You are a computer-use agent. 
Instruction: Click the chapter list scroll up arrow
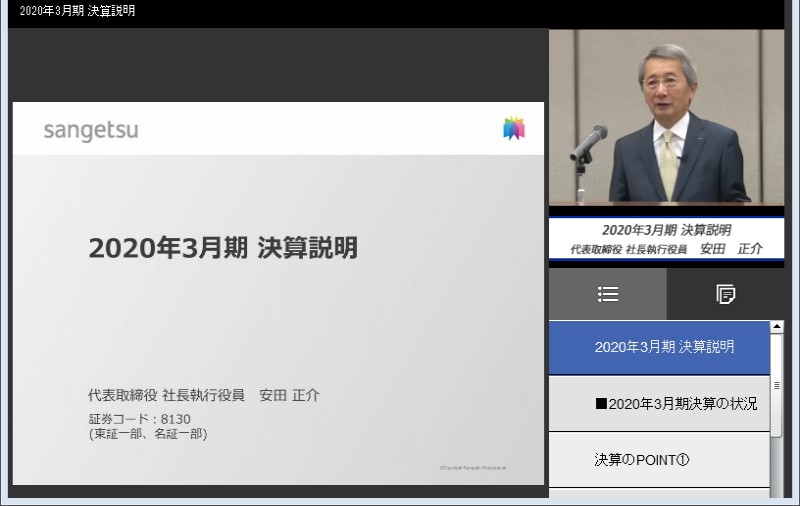pyautogui.click(x=777, y=326)
